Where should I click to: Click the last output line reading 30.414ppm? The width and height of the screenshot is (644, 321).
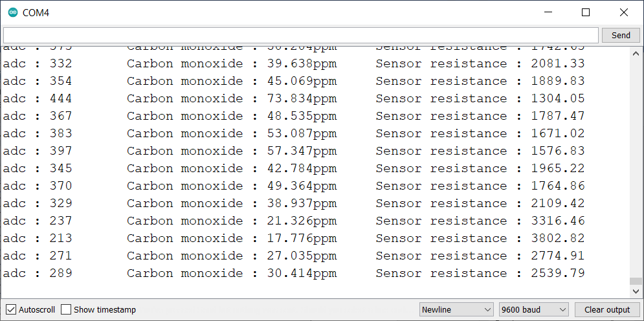pyautogui.click(x=294, y=273)
